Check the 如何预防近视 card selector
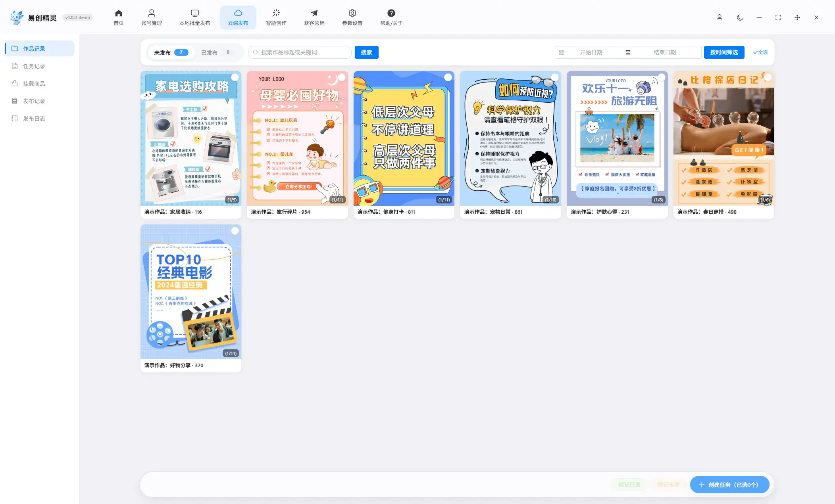 pyautogui.click(x=555, y=77)
